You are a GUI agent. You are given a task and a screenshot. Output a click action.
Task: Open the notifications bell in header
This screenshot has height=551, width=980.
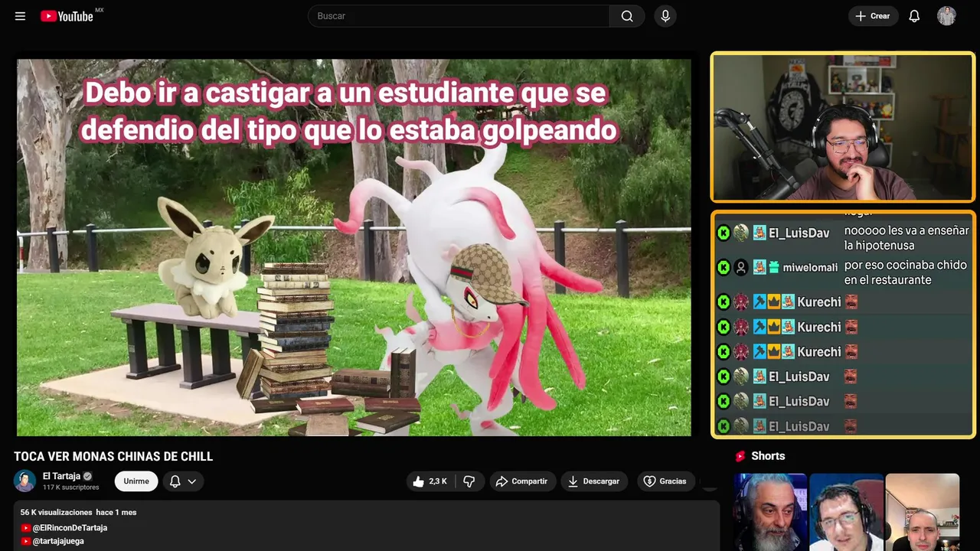914,16
